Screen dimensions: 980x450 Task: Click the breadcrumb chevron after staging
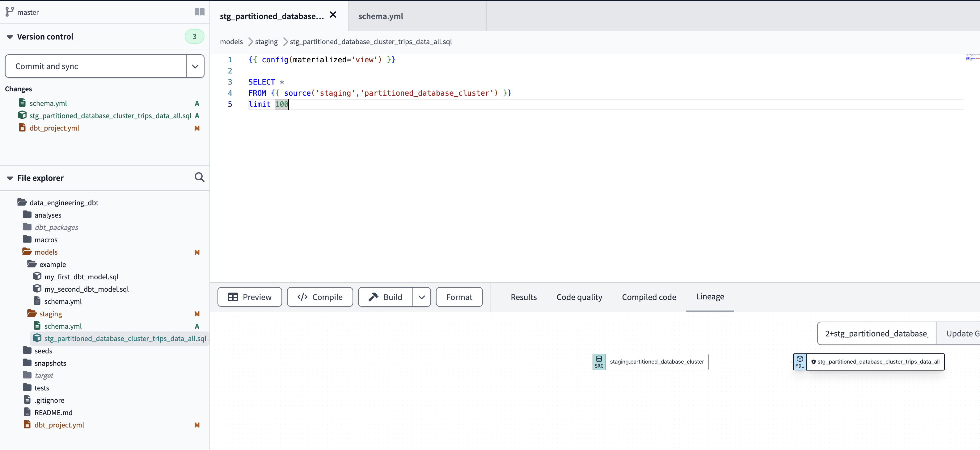(x=285, y=42)
